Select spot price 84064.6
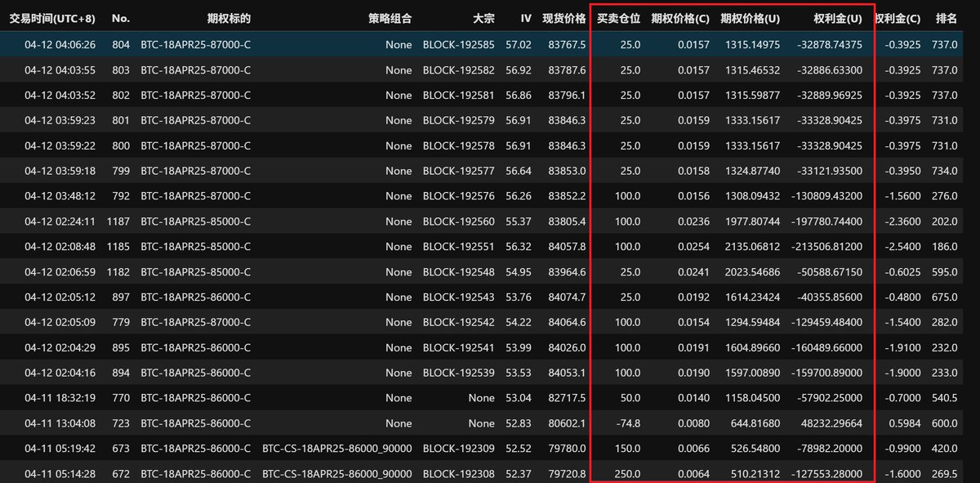Viewport: 980px width, 483px height. tap(568, 323)
